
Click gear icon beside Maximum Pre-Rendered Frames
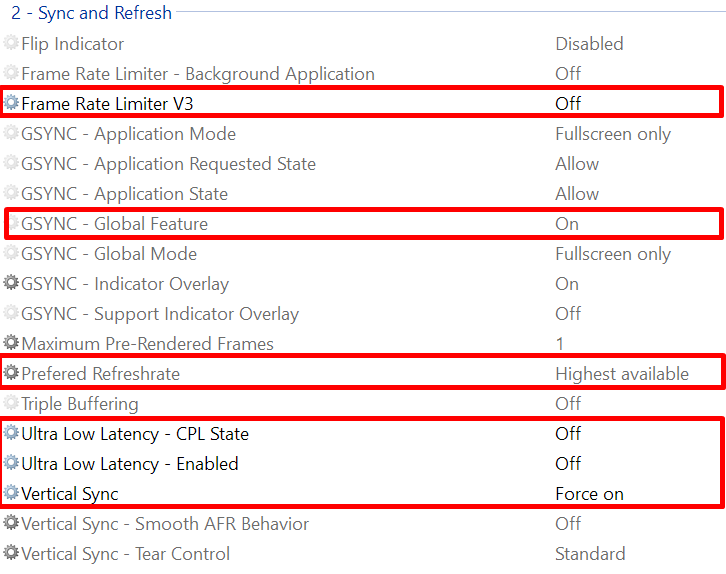pyautogui.click(x=11, y=343)
